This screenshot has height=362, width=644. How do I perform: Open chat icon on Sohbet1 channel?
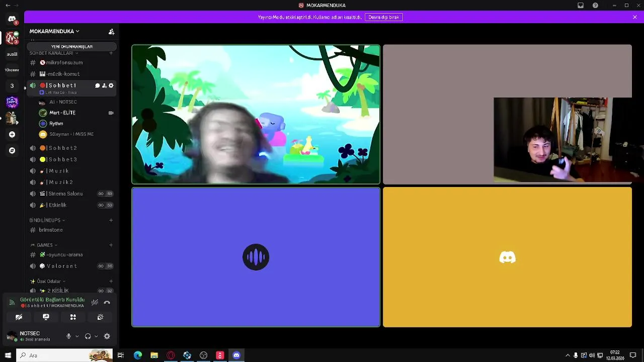(x=97, y=85)
